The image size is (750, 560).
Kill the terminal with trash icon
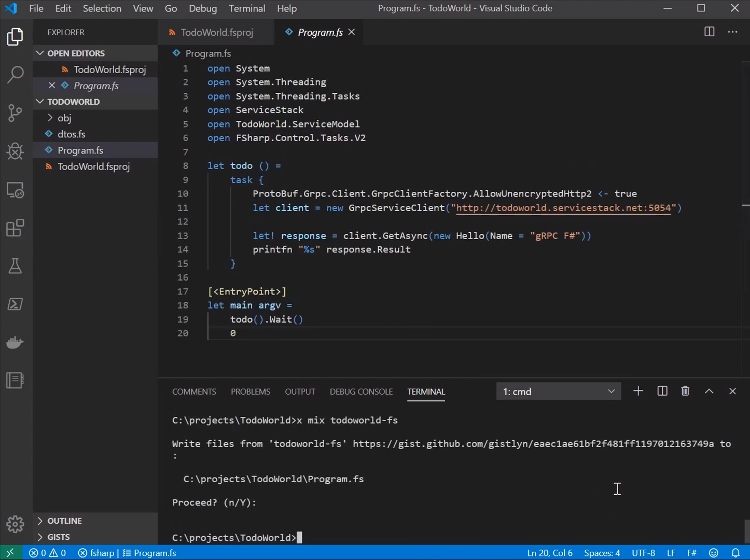tap(685, 391)
